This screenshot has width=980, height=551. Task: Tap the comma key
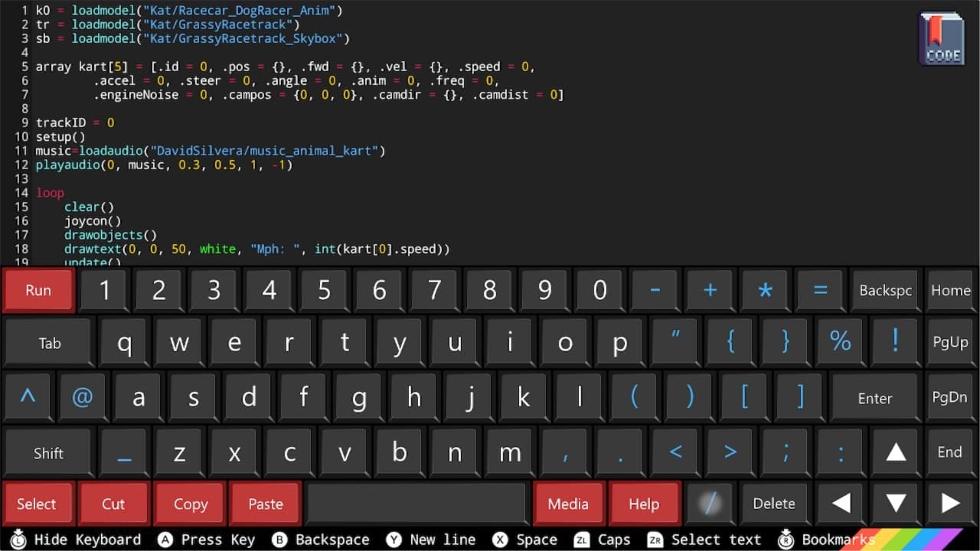(565, 452)
